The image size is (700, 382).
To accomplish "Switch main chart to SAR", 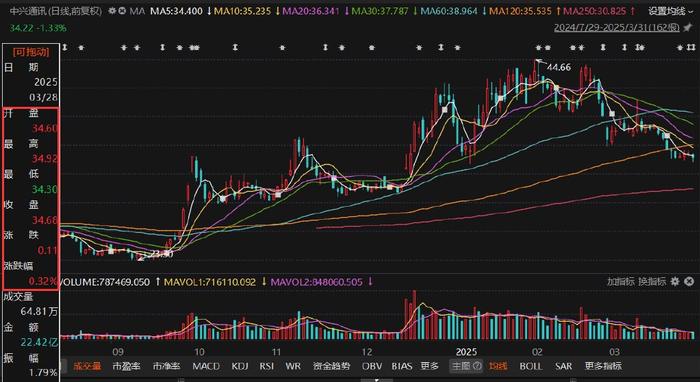I will (x=563, y=366).
